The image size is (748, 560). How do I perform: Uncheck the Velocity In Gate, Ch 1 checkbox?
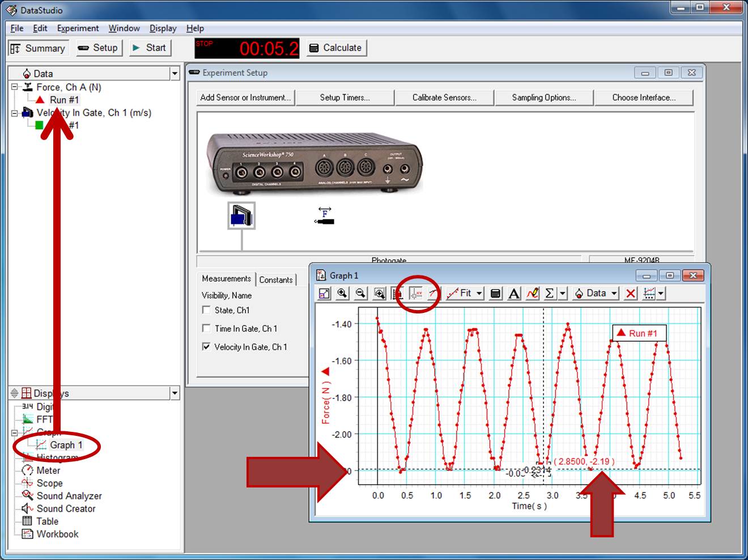click(x=206, y=346)
